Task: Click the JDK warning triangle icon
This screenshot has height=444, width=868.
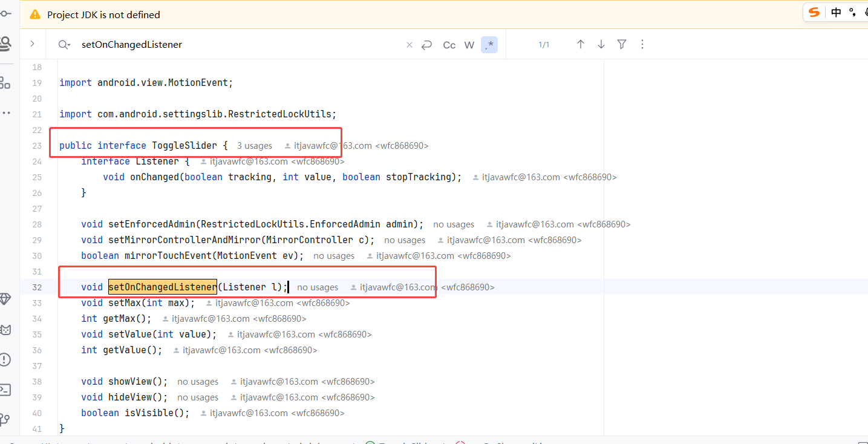Action: [x=35, y=15]
